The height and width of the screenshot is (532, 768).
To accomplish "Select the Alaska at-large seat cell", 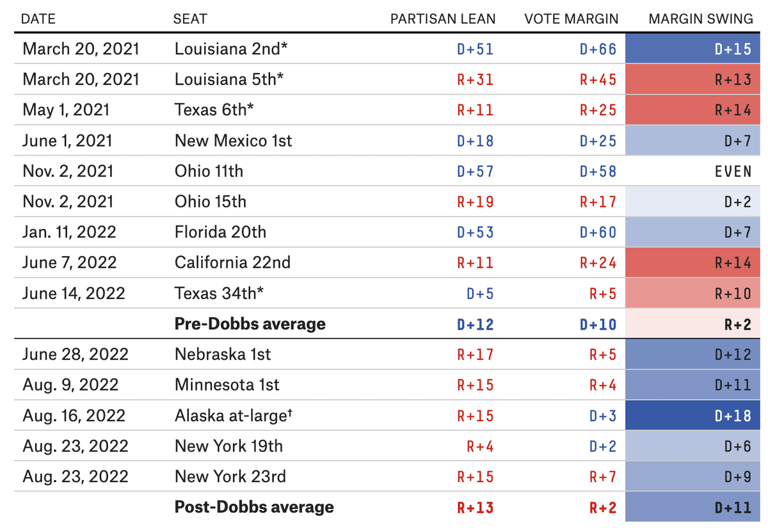I will pos(234,415).
